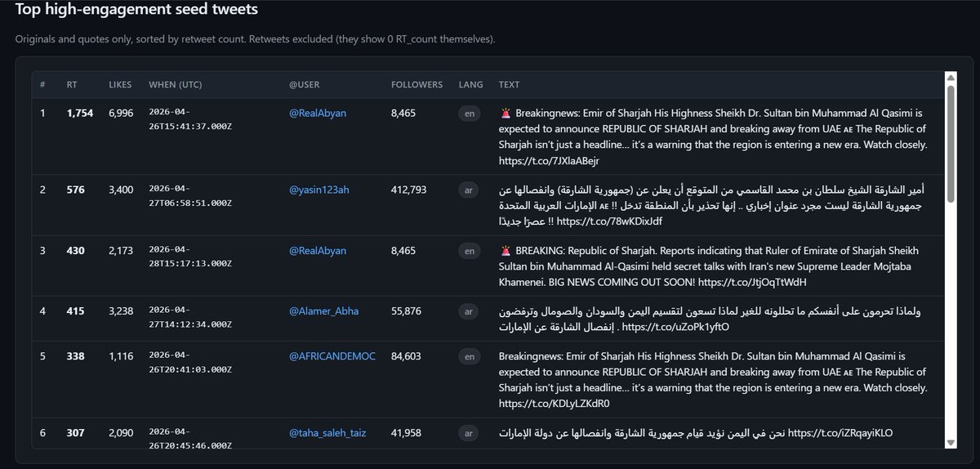Click the # column header
The height and width of the screenshot is (469, 980).
click(42, 84)
